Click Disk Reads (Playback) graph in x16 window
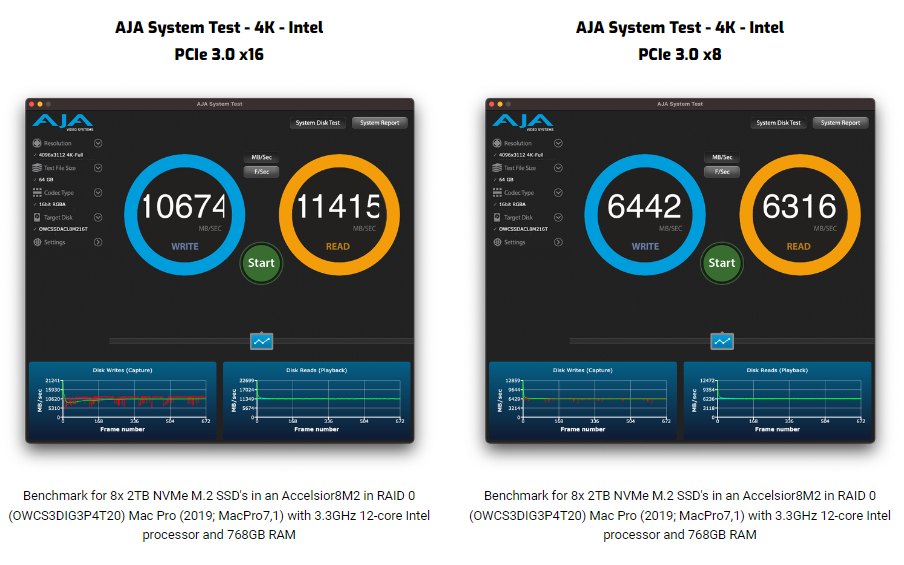Image resolution: width=904 pixels, height=565 pixels. pyautogui.click(x=317, y=401)
